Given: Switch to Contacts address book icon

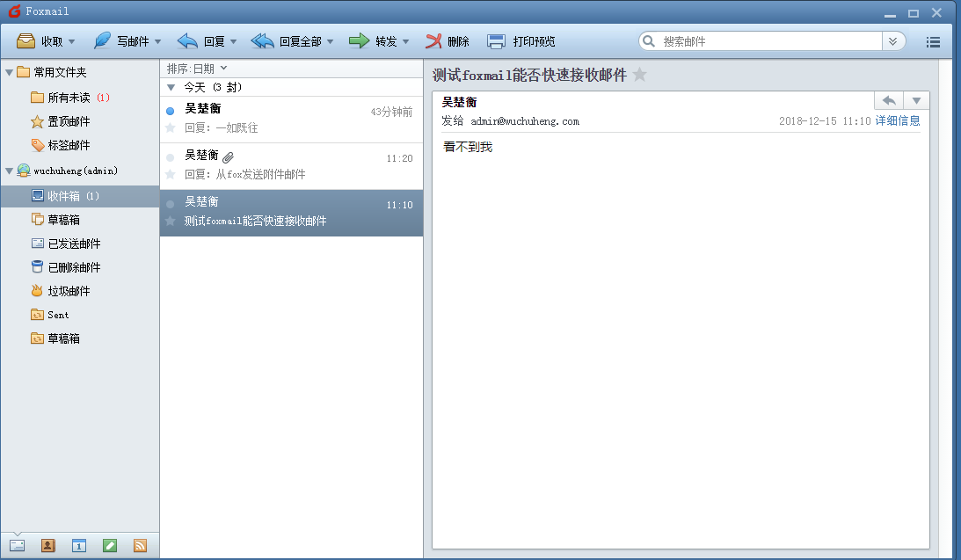Looking at the screenshot, I should (47, 545).
